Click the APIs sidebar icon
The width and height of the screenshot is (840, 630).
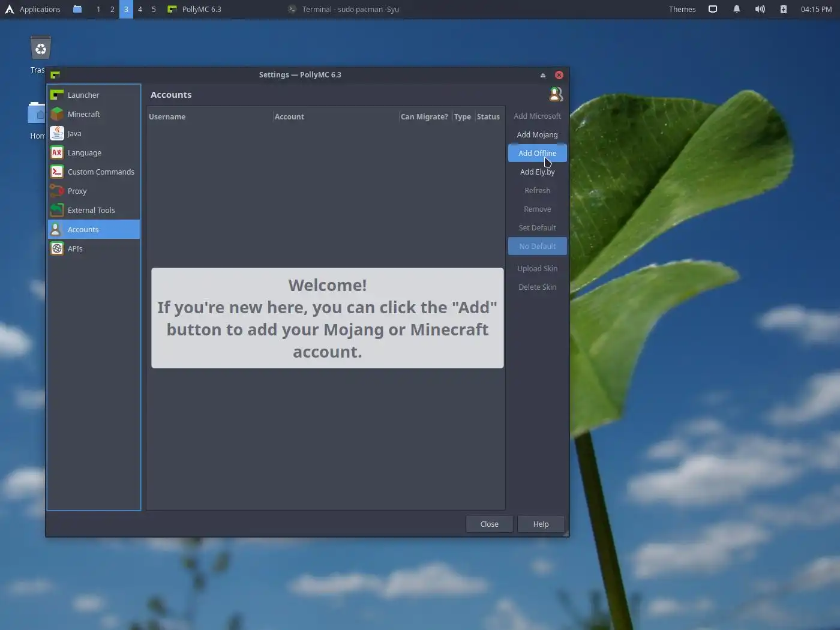click(57, 248)
